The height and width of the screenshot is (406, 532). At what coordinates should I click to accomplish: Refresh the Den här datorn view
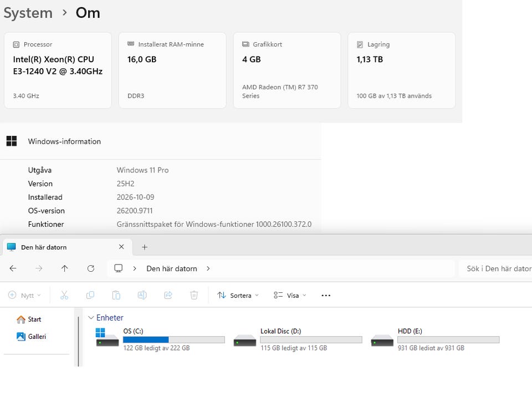tap(90, 268)
